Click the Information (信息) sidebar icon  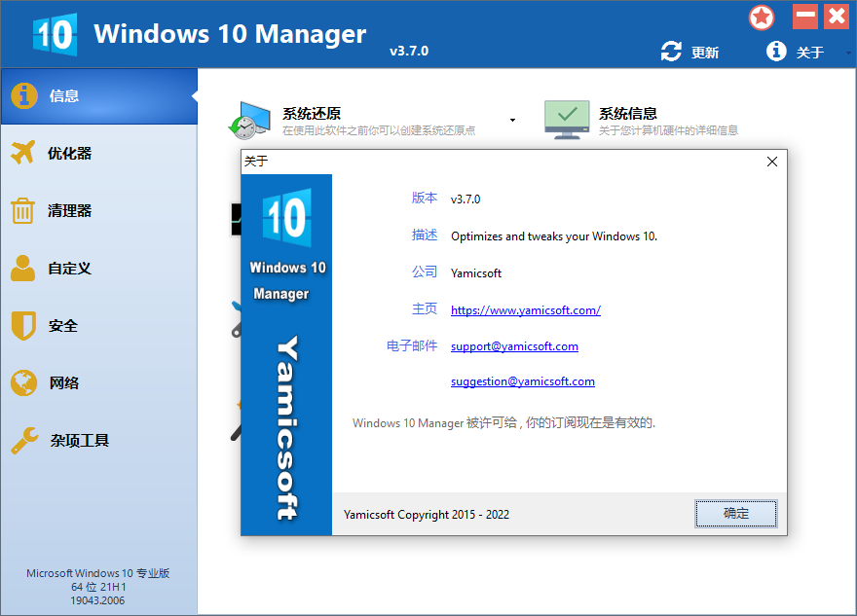point(24,95)
